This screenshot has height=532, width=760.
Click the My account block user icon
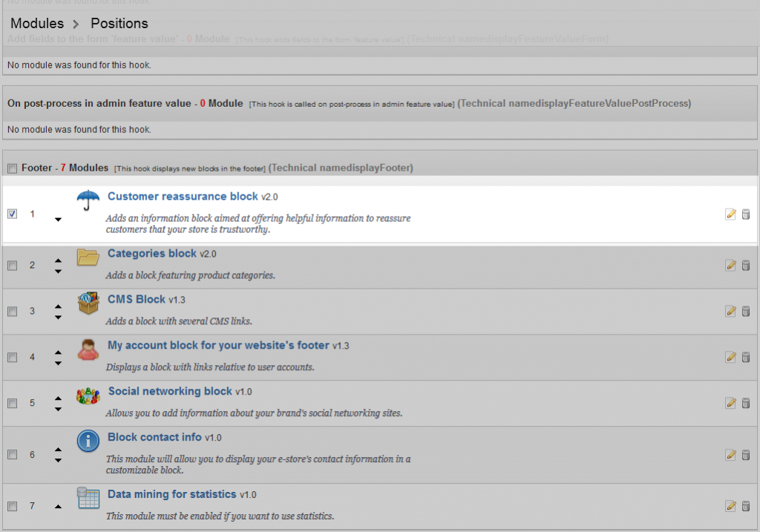(x=88, y=349)
